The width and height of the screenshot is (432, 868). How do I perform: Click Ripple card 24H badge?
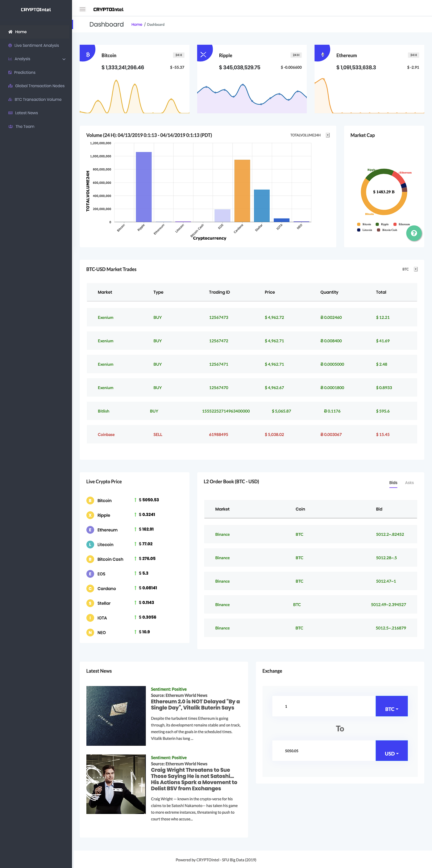pos(296,55)
